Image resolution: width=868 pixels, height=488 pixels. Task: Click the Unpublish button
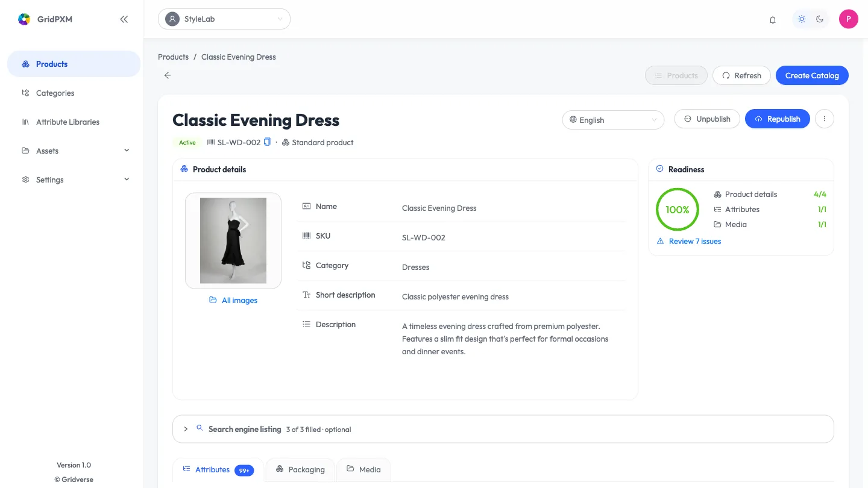coord(707,119)
